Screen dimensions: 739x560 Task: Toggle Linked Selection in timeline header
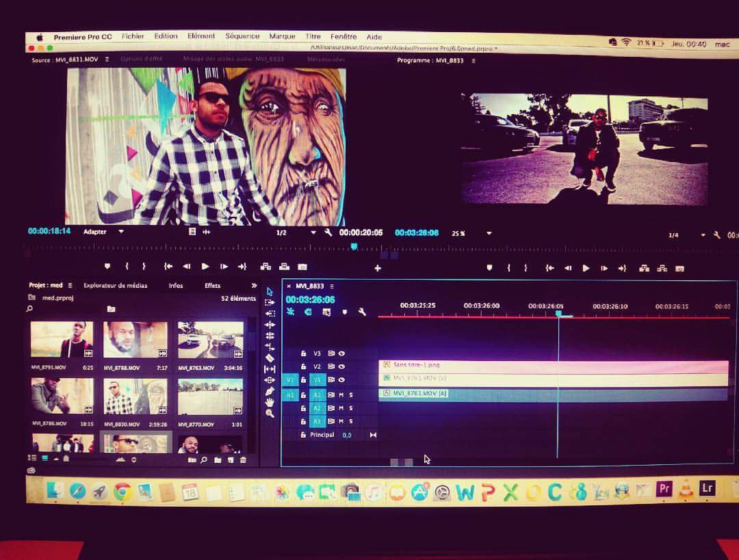pyautogui.click(x=326, y=312)
